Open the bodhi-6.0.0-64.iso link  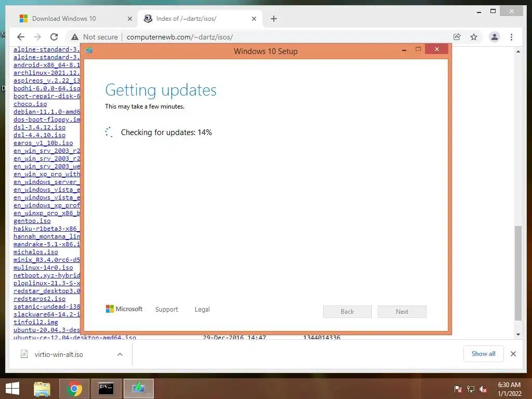pyautogui.click(x=47, y=88)
